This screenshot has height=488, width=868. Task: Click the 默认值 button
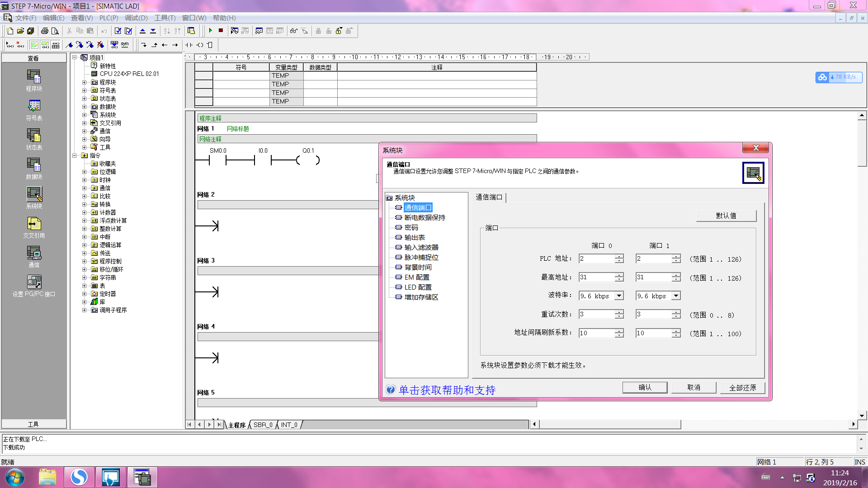[726, 216]
